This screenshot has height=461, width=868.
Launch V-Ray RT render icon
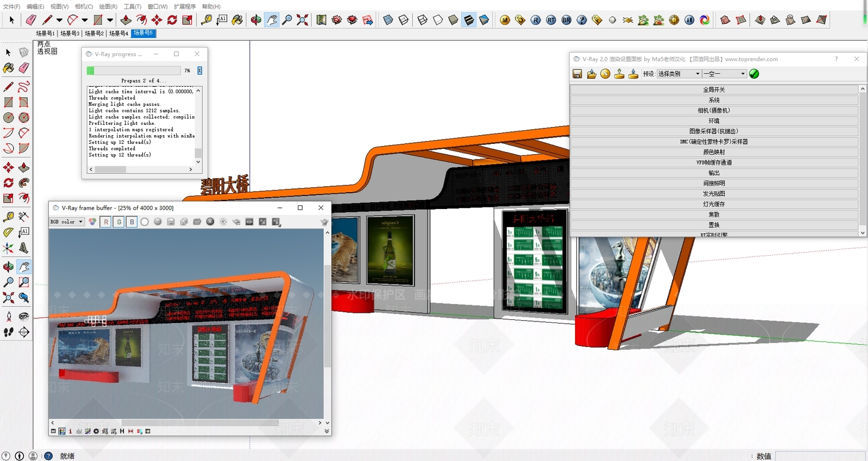pyautogui.click(x=551, y=20)
